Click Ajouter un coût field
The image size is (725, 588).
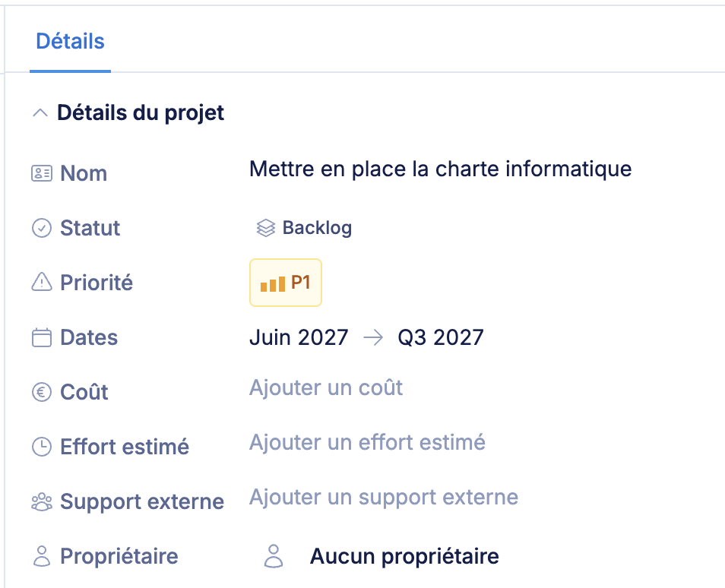coord(326,387)
